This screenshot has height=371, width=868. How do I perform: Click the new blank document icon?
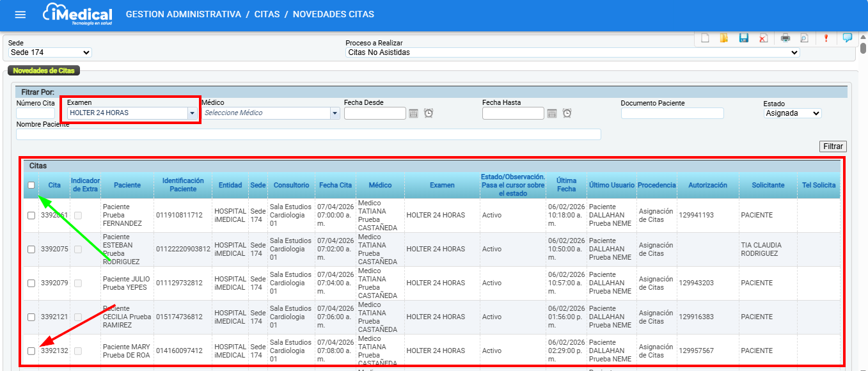(705, 38)
